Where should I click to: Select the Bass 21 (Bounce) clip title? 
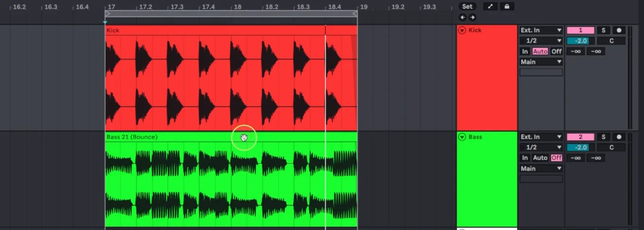[x=132, y=137]
